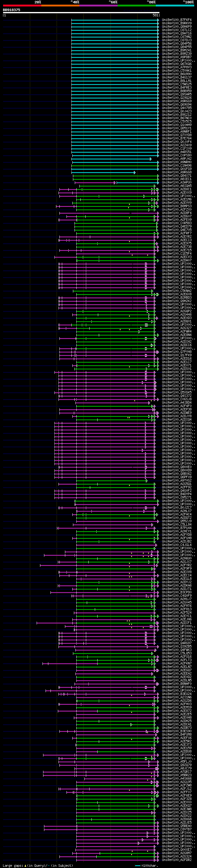This screenshot has width=197, height=868.
Task: Select hit UniRef100_Q8H6P9
Action: point(177,26)
